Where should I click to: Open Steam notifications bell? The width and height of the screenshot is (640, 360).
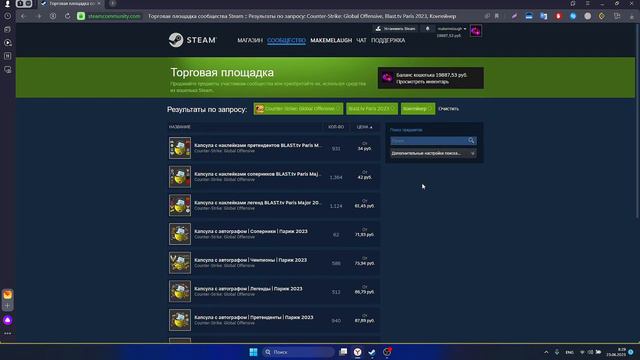click(x=427, y=29)
